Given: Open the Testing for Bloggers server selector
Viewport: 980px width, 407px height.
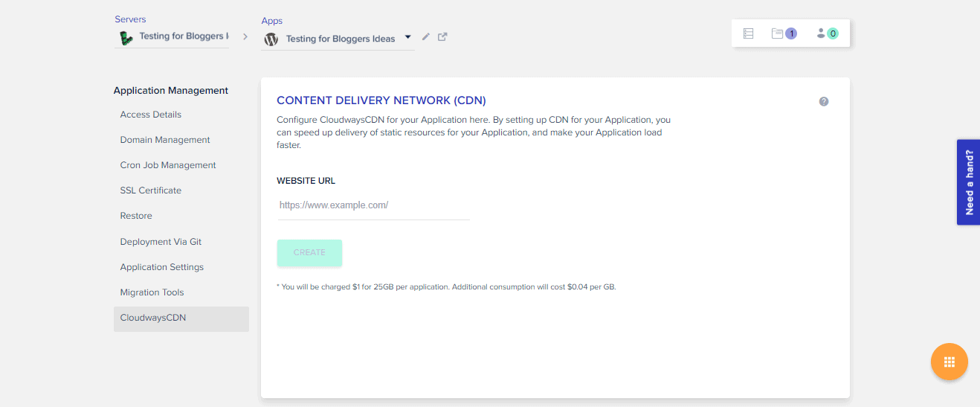Looking at the screenshot, I should pyautogui.click(x=172, y=36).
